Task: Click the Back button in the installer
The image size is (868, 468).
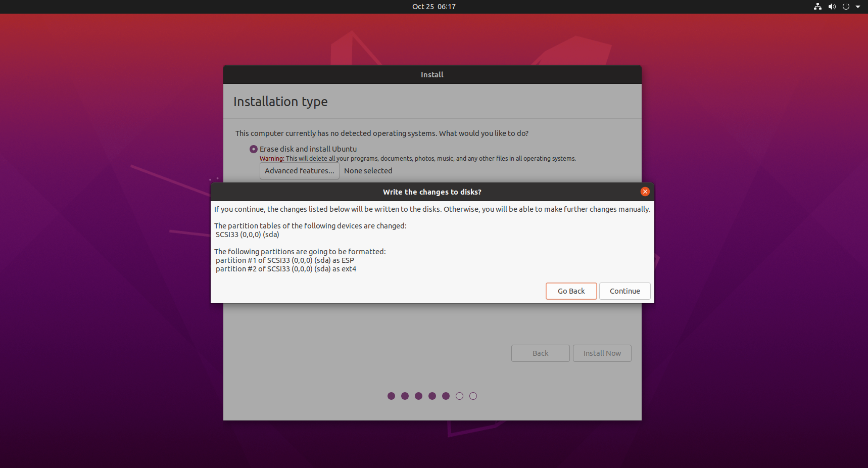Action: (x=540, y=353)
